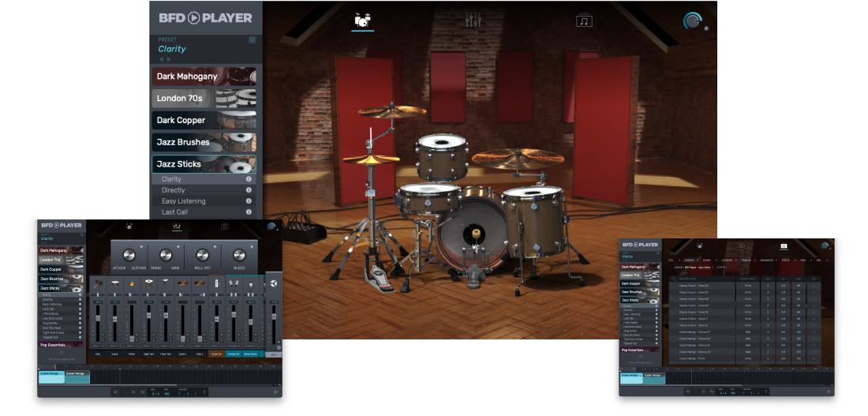868x416 pixels.
Task: Click the Attack/Sustain knob in mixer window
Action: tap(129, 255)
